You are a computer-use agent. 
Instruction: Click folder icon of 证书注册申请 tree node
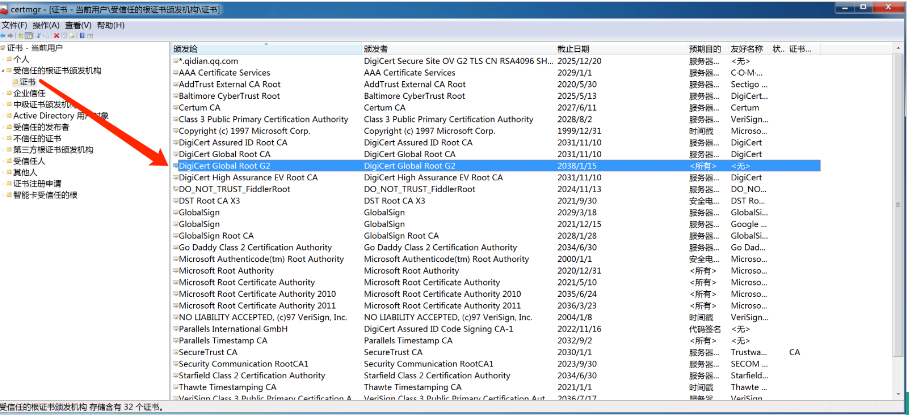pyautogui.click(x=9, y=184)
